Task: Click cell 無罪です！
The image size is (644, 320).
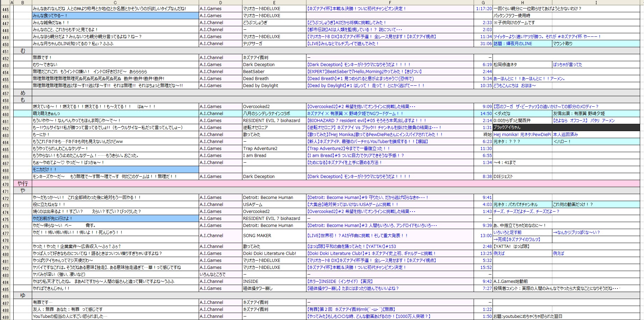Action: (x=115, y=58)
